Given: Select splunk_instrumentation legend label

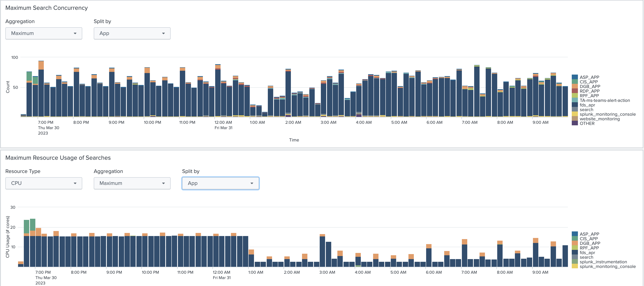Looking at the screenshot, I should 603,262.
